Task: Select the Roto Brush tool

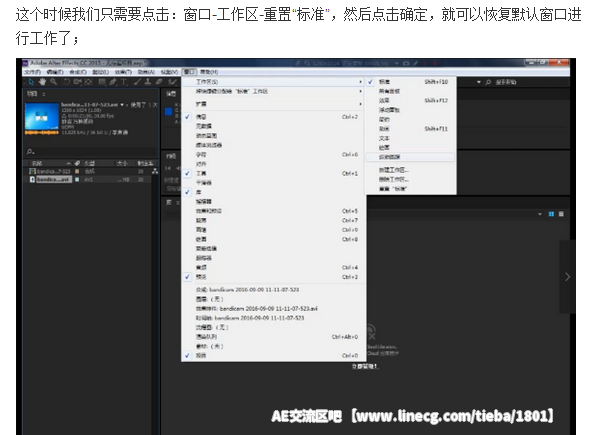Action: (173, 82)
